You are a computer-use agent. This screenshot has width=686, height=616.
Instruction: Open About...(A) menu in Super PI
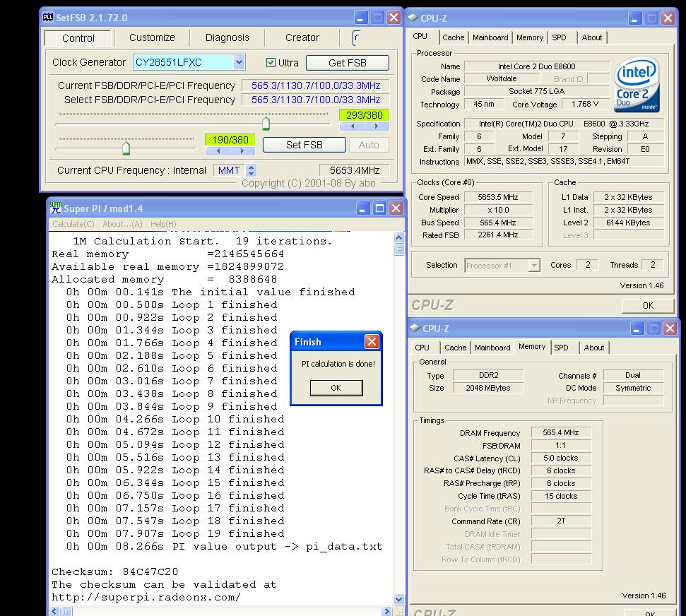pyautogui.click(x=122, y=224)
